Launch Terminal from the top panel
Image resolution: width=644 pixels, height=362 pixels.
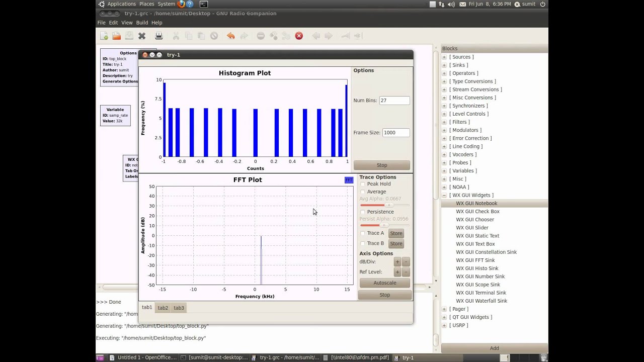coord(204,4)
